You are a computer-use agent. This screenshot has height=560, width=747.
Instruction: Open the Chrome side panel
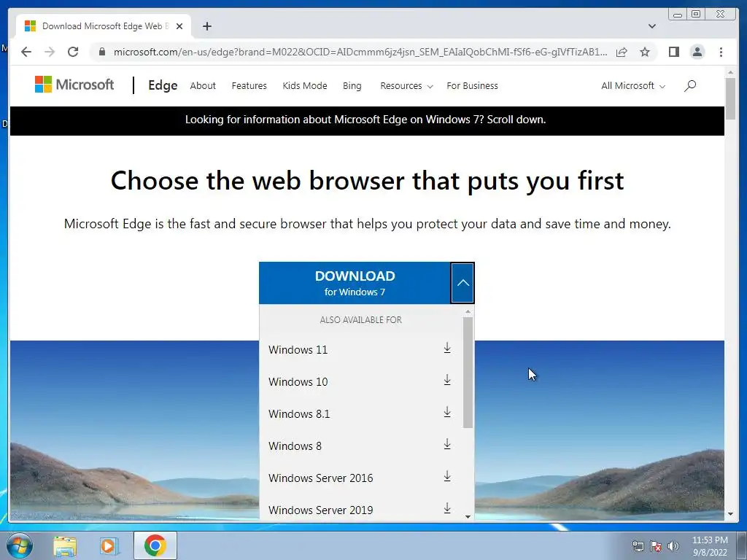673,52
